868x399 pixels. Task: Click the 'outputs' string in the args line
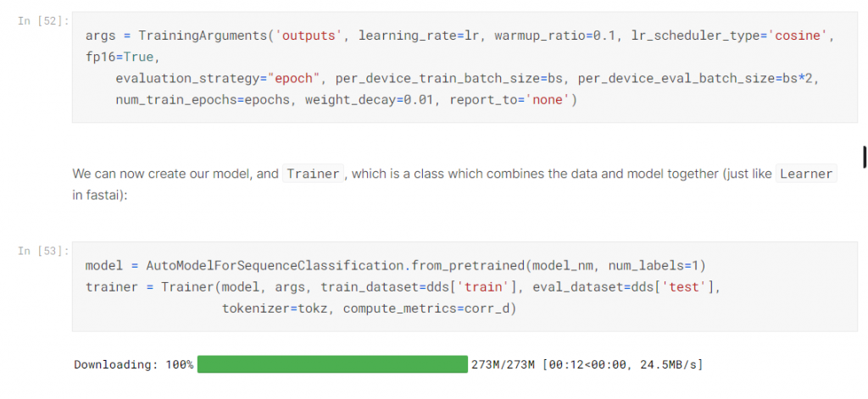[x=309, y=36]
